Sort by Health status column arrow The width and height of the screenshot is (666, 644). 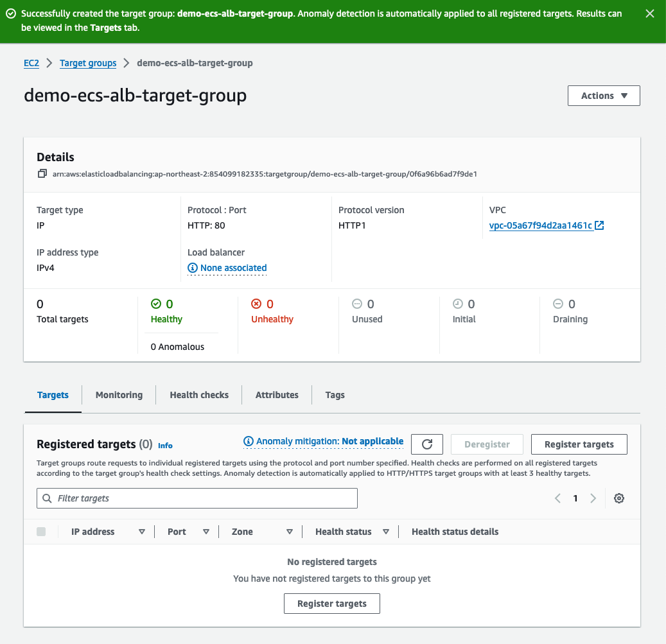click(x=386, y=532)
